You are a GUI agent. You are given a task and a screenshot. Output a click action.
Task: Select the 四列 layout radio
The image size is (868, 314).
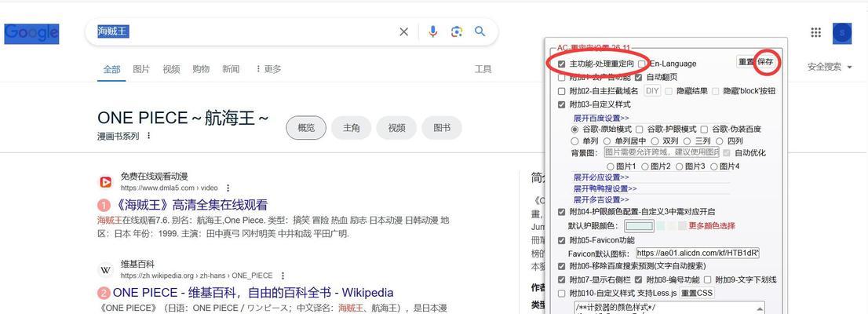tap(720, 141)
